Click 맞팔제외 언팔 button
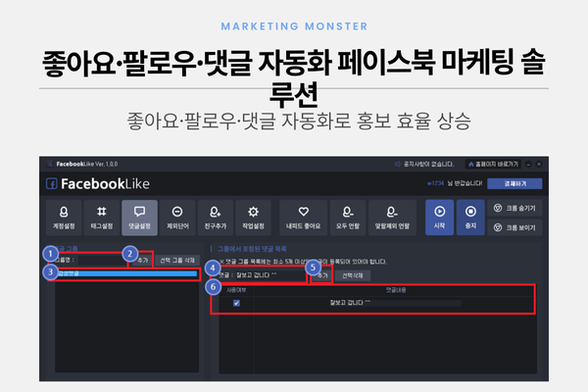588x392 pixels. [392, 218]
